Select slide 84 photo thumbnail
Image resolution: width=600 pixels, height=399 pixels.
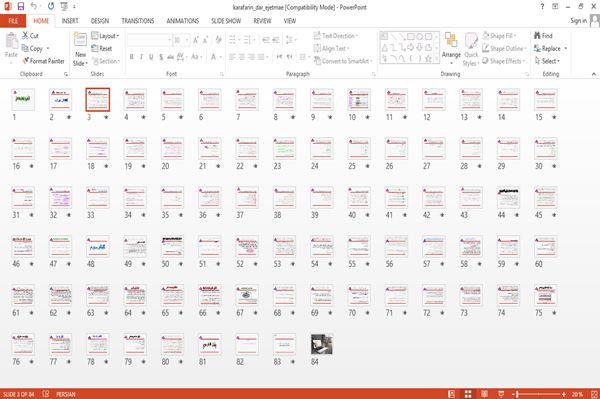click(x=322, y=344)
